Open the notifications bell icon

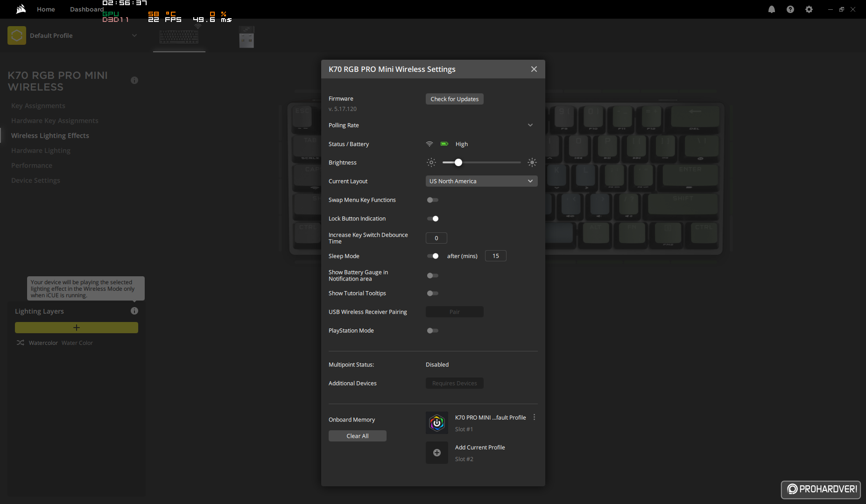coord(772,9)
